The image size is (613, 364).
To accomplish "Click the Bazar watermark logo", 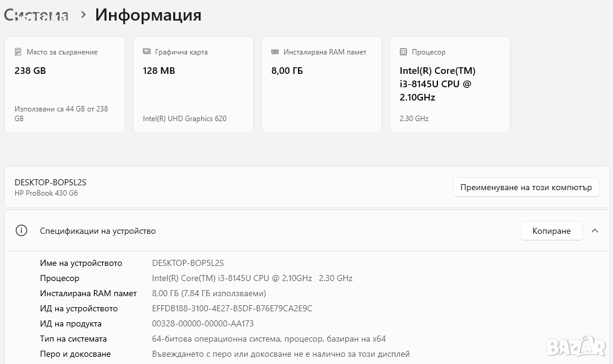I will [x=575, y=346].
